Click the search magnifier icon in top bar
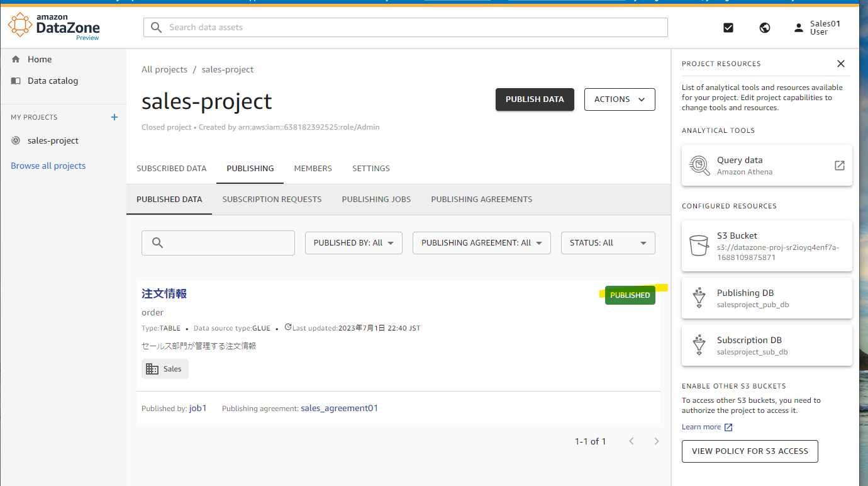 (x=157, y=27)
